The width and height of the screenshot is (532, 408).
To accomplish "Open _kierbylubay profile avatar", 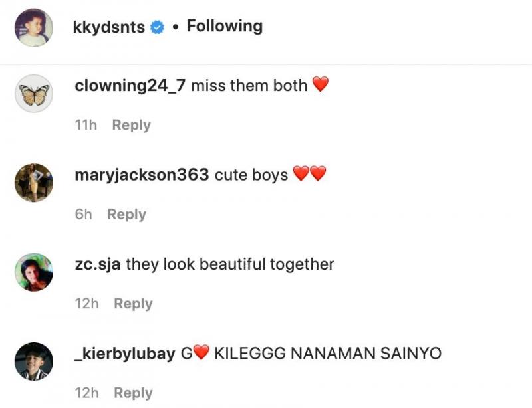I will point(34,361).
